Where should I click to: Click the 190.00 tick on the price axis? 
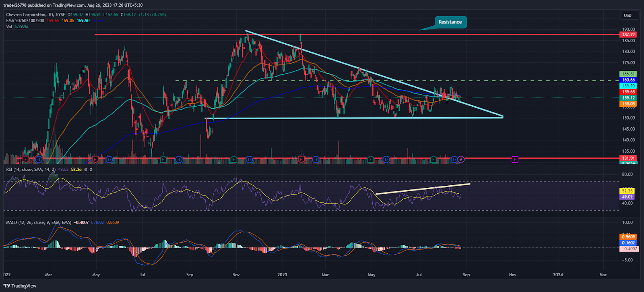pyautogui.click(x=628, y=29)
